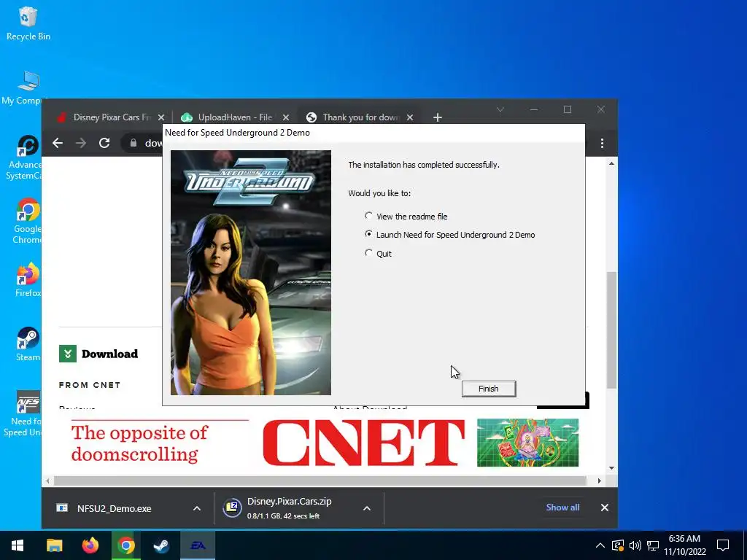Open the Recycle Bin desktop icon
The image size is (747, 560).
click(x=28, y=24)
